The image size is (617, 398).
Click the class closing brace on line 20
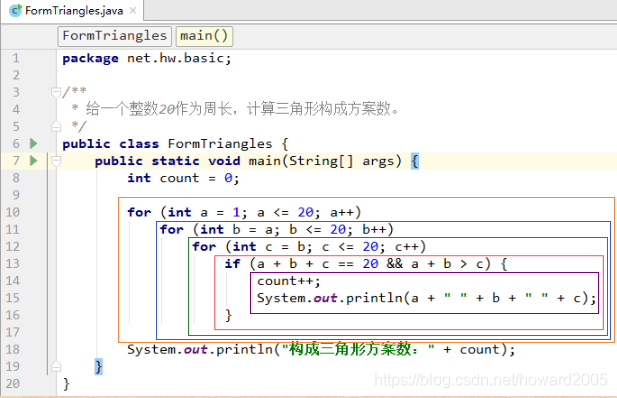(x=66, y=384)
